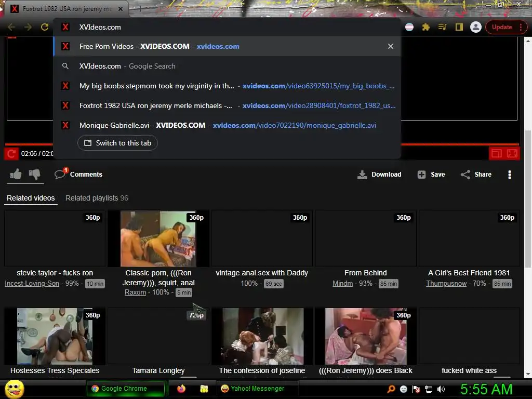Open the volume speaker tray icon
This screenshot has width=532, height=399.
pyautogui.click(x=441, y=389)
